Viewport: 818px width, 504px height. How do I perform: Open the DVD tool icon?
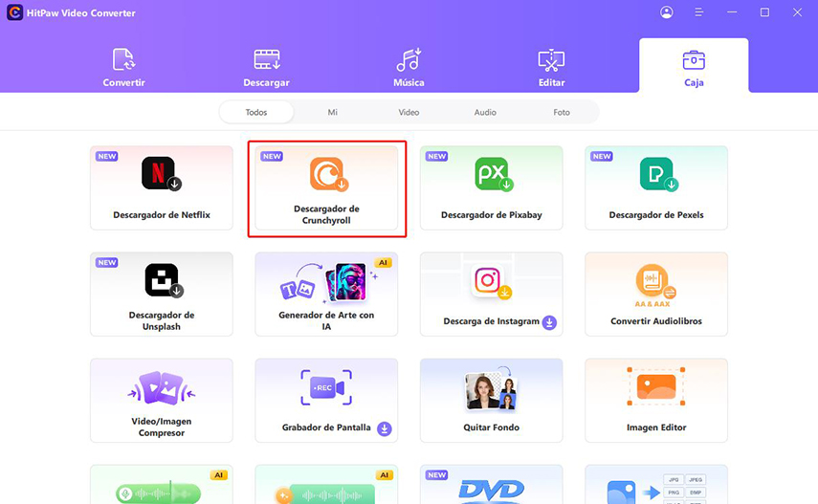[491, 491]
